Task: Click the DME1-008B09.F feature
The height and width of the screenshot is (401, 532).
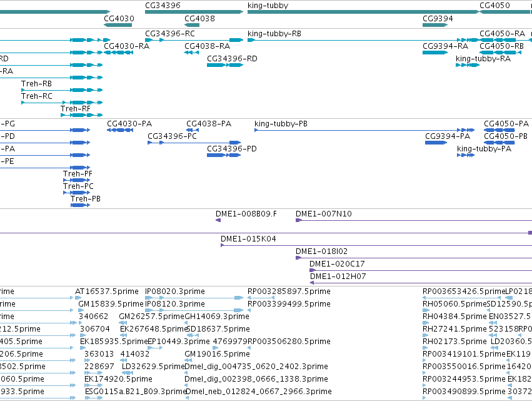Action: 218,220
